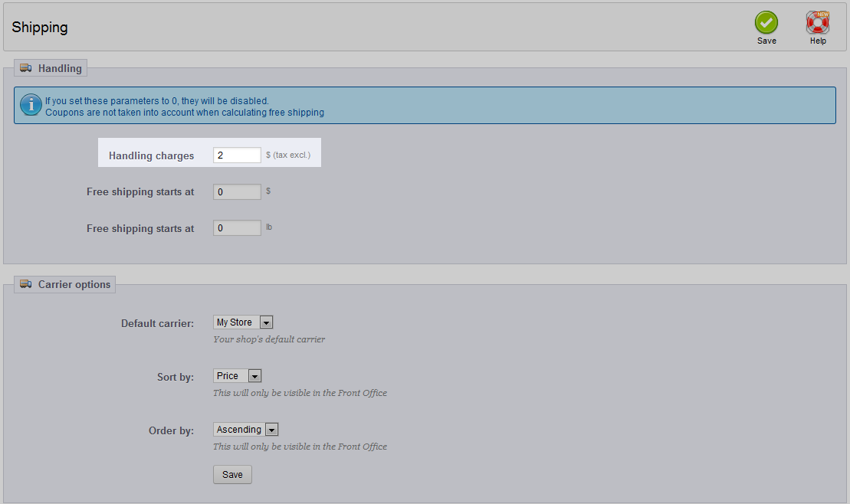This screenshot has height=504, width=850.
Task: Click the Free shipping starts at $ field
Action: [x=237, y=191]
